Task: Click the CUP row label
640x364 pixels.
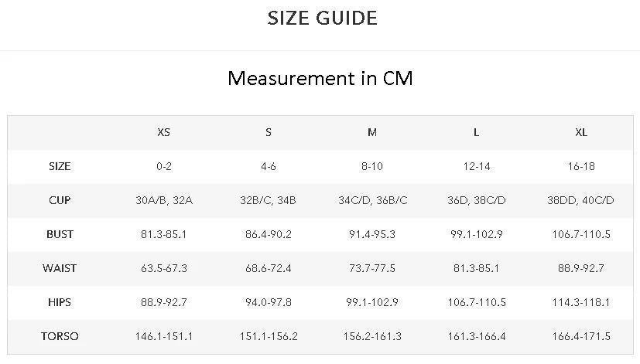Action: point(60,200)
